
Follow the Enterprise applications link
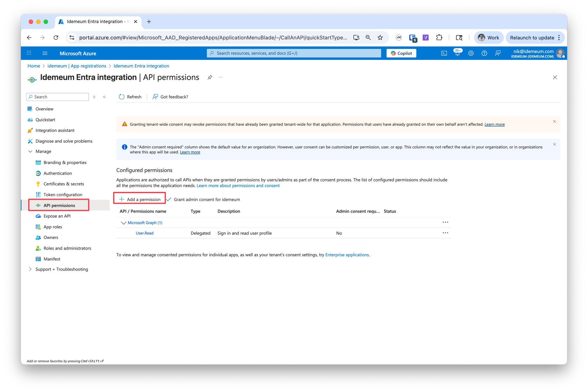pyautogui.click(x=347, y=255)
